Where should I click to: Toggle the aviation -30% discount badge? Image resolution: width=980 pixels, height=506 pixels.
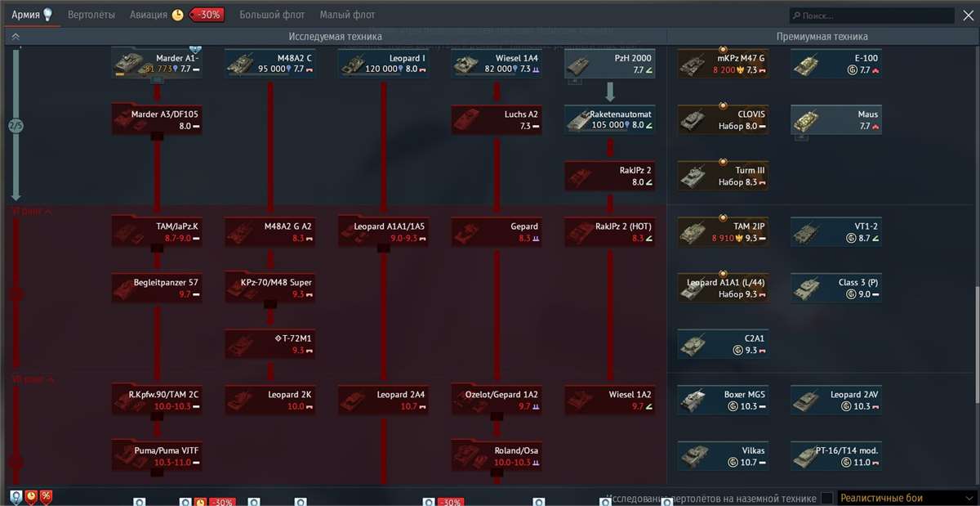[x=206, y=14]
